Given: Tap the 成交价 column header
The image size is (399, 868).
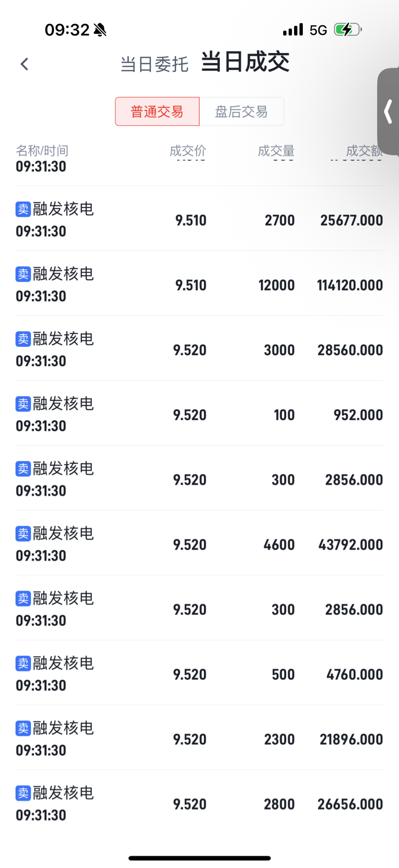Looking at the screenshot, I should [188, 151].
